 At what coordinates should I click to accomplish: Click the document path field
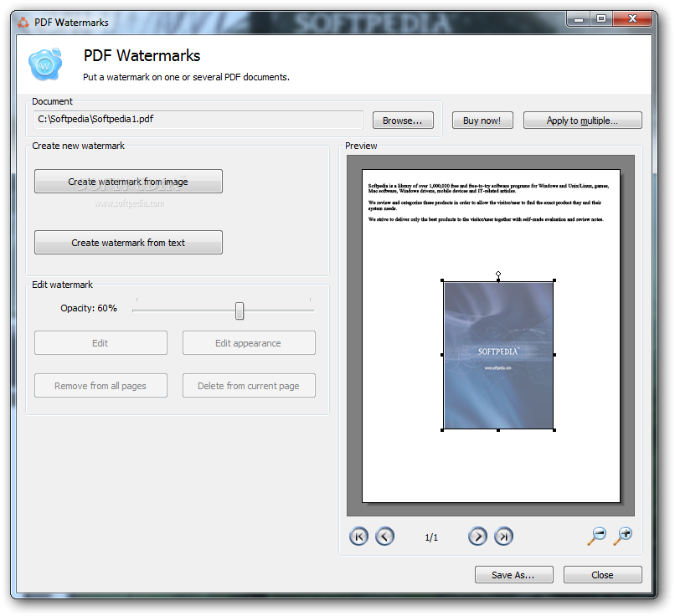tap(198, 120)
